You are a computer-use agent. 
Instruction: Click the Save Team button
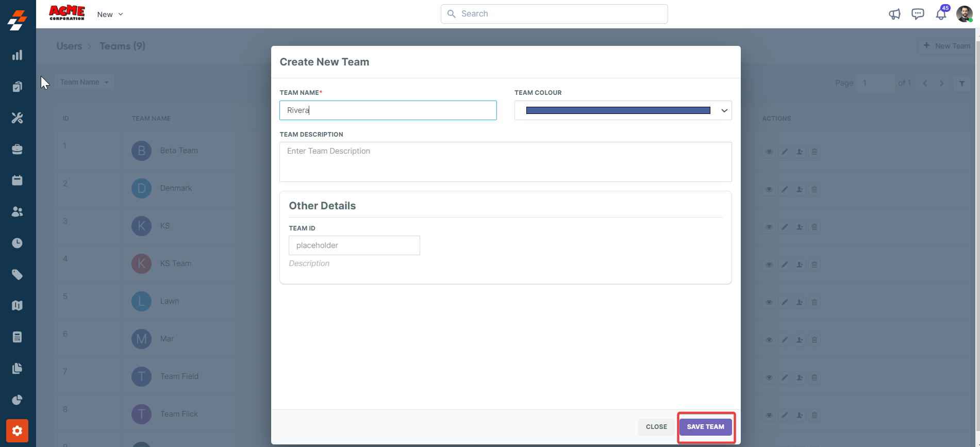click(705, 427)
